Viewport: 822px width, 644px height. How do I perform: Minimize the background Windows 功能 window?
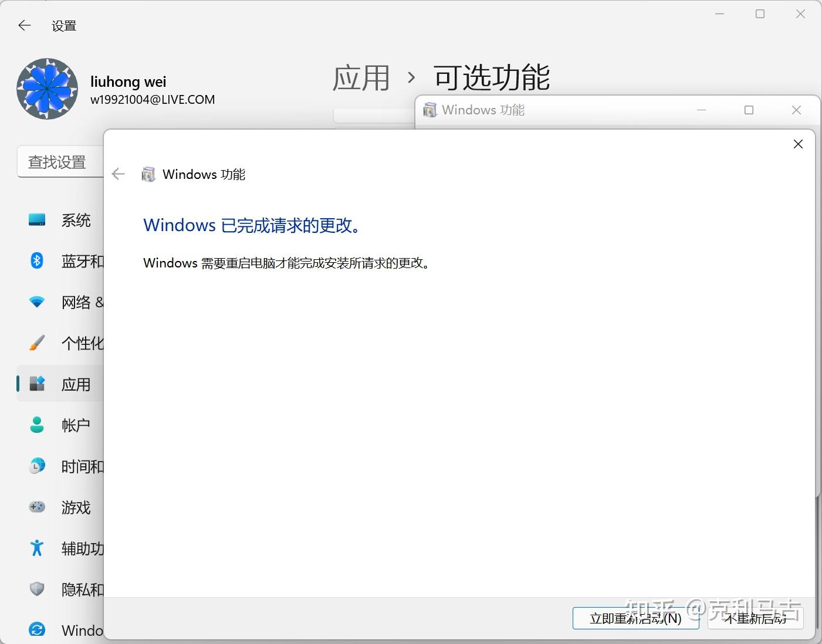point(701,110)
